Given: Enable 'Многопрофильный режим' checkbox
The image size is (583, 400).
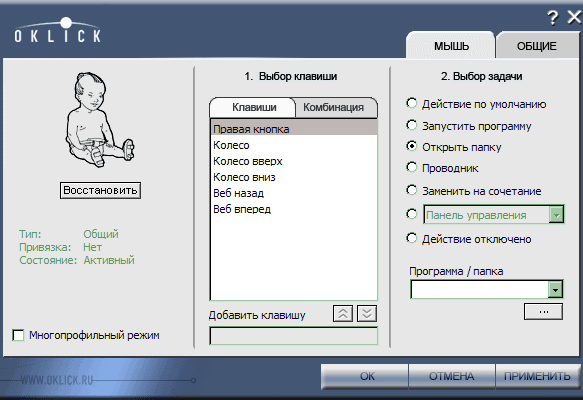Looking at the screenshot, I should [18, 335].
